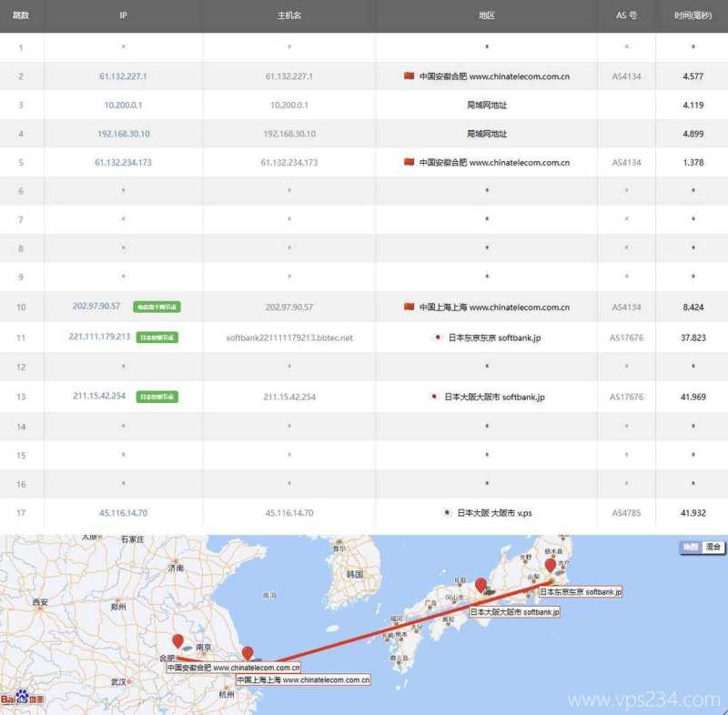
Task: Click the 中国上海上海 www.chinatelecom.com.cn map label
Action: point(304,679)
